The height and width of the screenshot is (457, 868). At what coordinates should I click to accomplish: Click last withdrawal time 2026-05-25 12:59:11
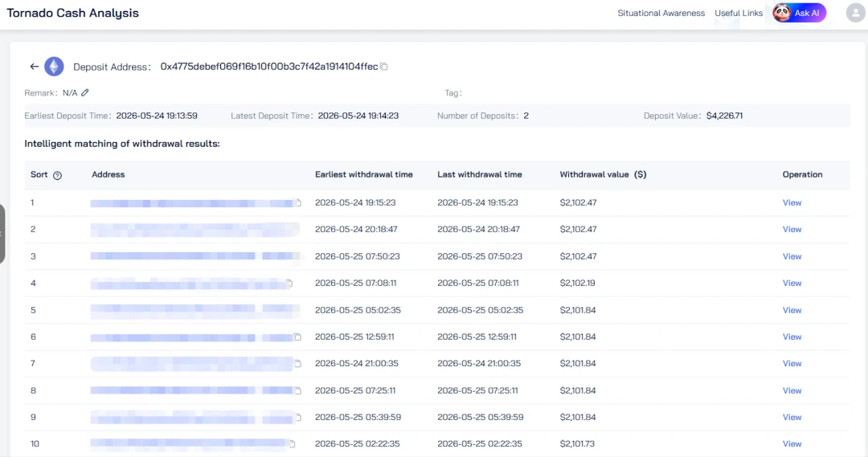coord(477,337)
